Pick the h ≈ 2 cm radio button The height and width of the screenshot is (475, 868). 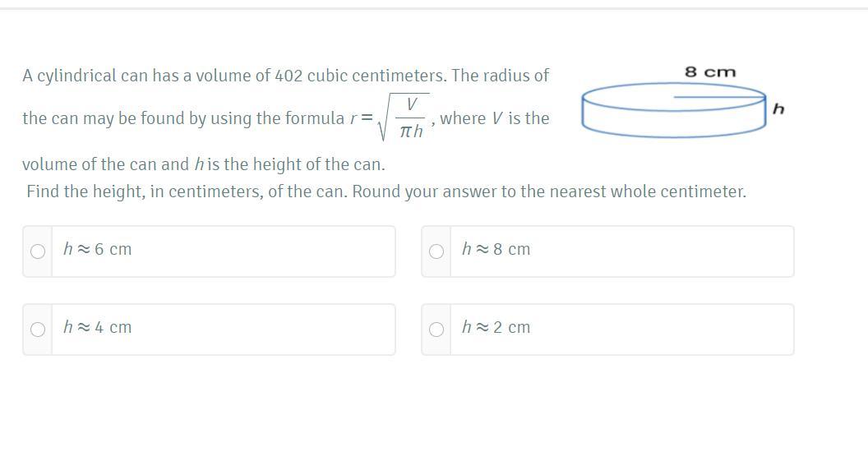click(436, 330)
